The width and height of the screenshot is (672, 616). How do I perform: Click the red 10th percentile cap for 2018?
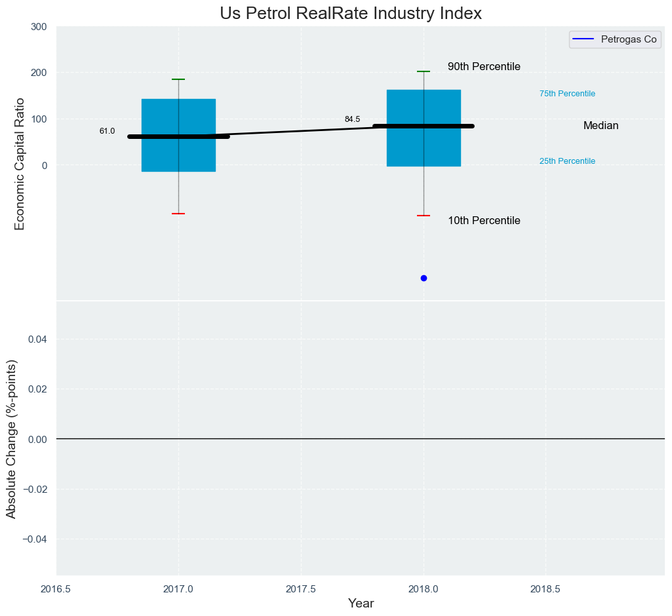pos(424,216)
